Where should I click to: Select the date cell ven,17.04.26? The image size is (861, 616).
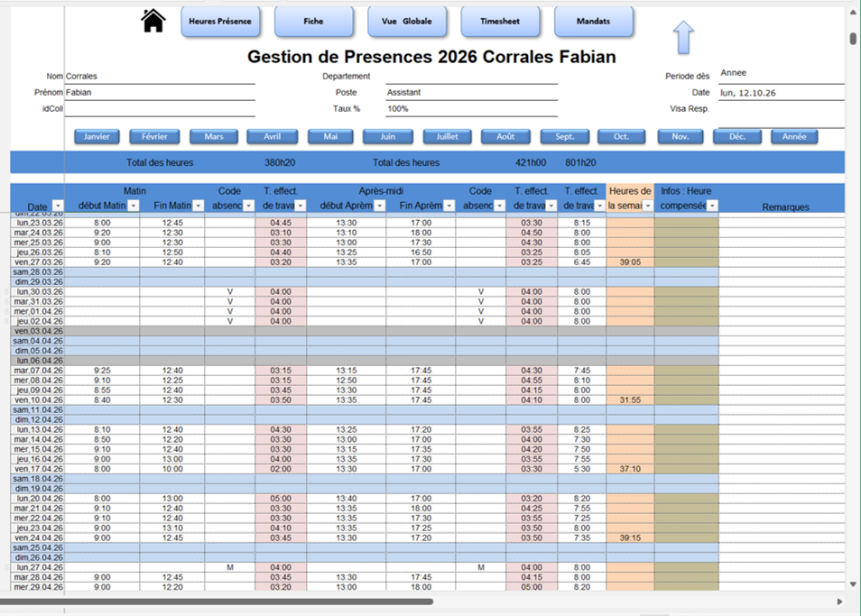tap(37, 469)
